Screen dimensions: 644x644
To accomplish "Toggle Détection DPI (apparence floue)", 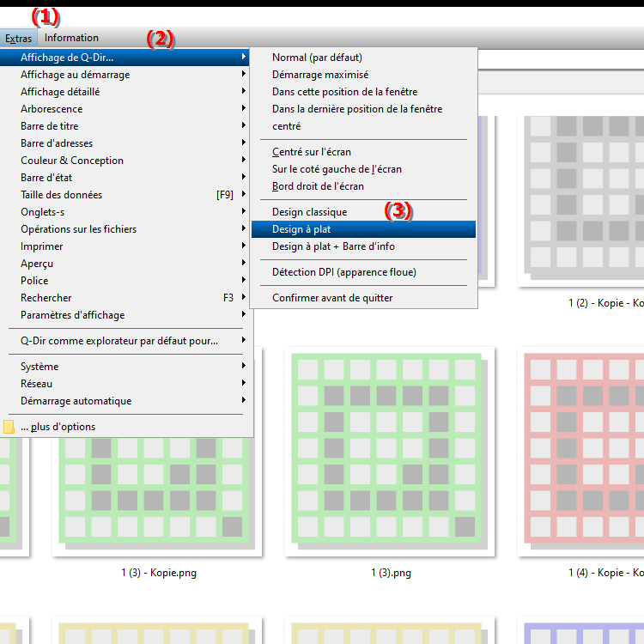I will click(x=363, y=272).
